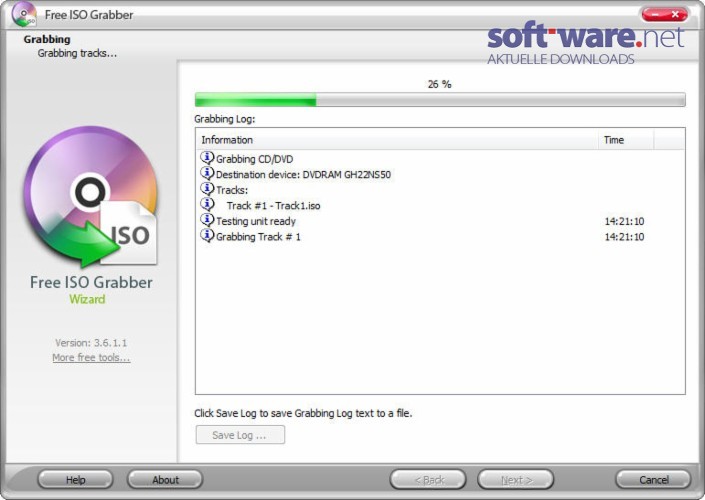This screenshot has width=705, height=500.
Task: Click info icon beside Grabbing CD/DVD
Action: 207,158
